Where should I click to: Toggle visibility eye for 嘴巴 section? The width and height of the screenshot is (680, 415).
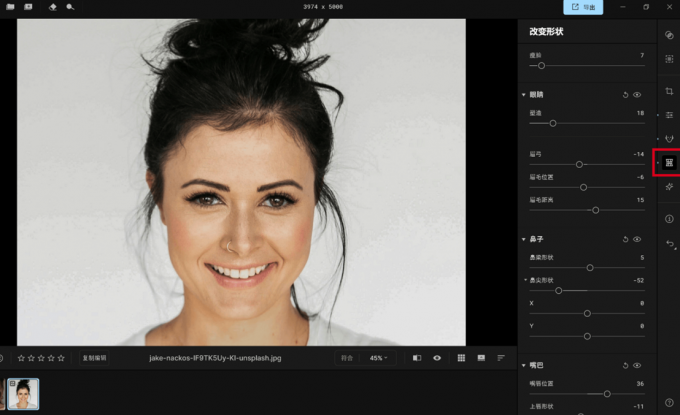(638, 366)
